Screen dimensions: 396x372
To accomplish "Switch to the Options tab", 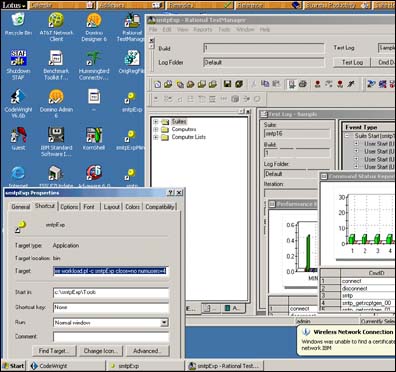I will 69,207.
